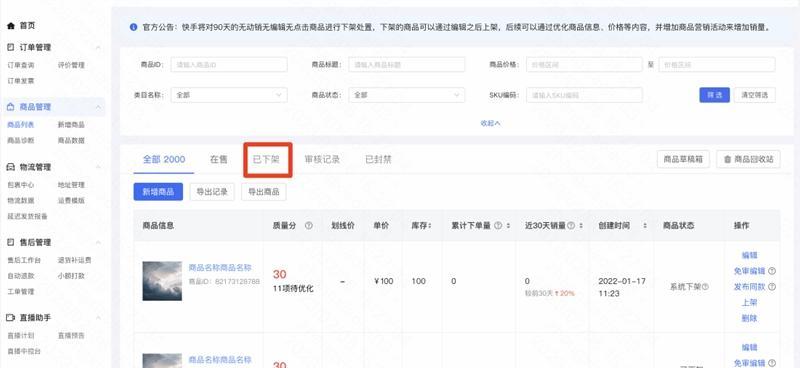Click the 订单管理 section icon

11,47
